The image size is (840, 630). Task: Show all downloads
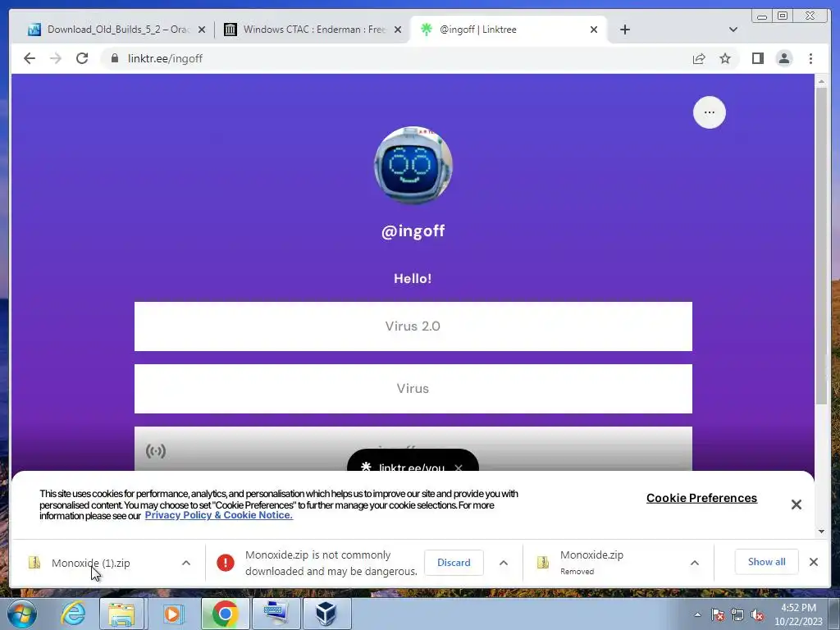pos(767,562)
